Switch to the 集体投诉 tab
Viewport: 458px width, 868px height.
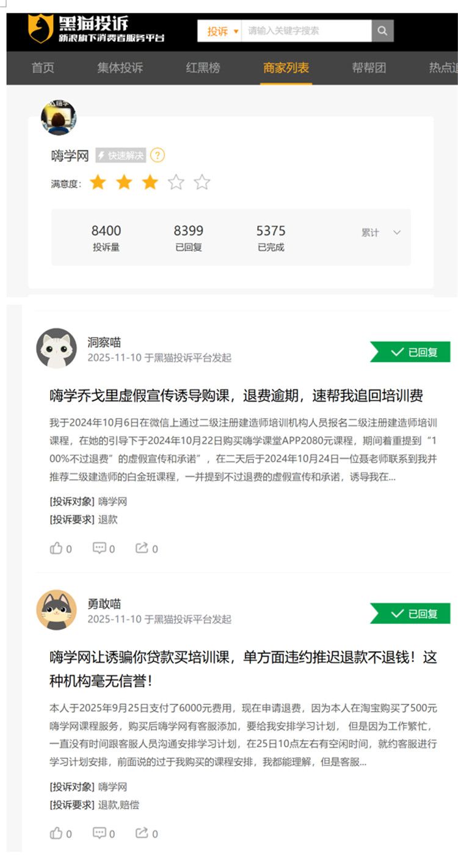click(x=120, y=68)
